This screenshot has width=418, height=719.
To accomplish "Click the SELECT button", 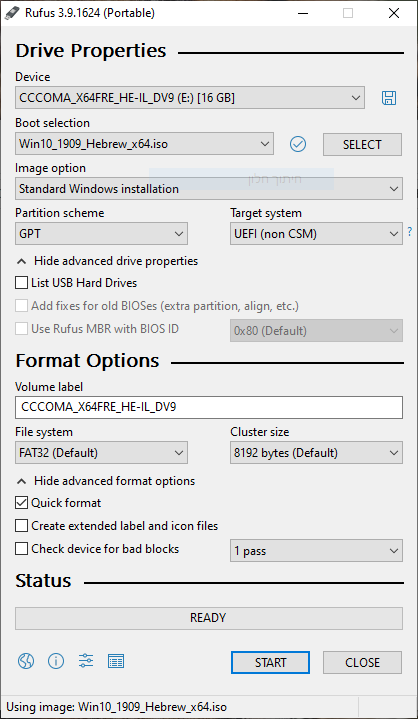I will click(362, 144).
